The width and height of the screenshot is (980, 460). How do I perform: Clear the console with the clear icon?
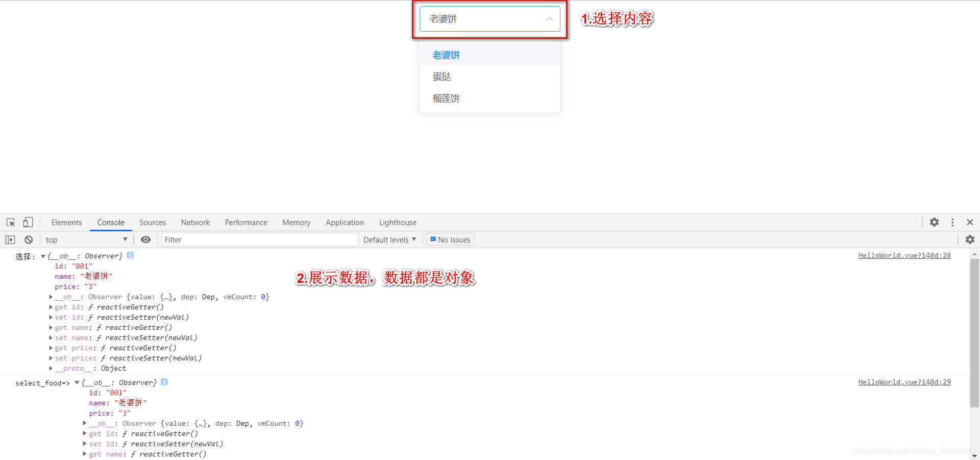(28, 239)
